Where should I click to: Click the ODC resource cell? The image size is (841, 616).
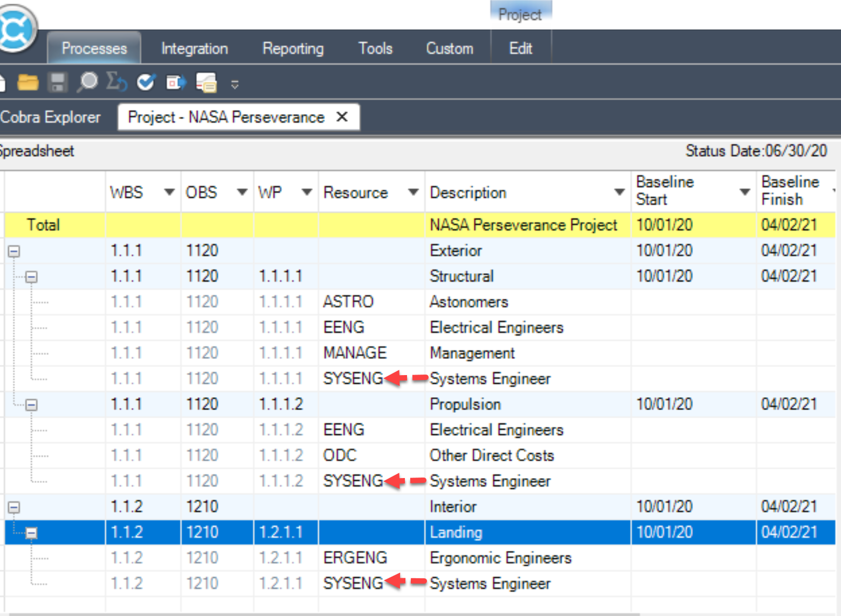tap(371, 455)
